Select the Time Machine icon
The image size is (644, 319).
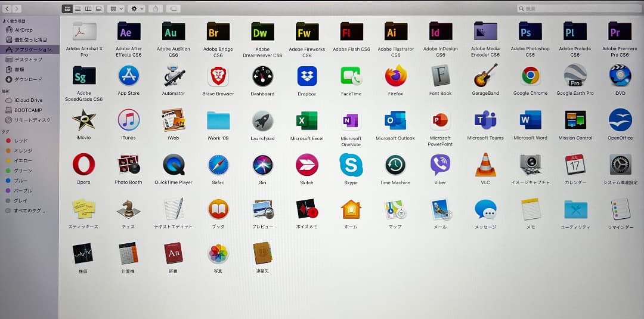click(395, 165)
